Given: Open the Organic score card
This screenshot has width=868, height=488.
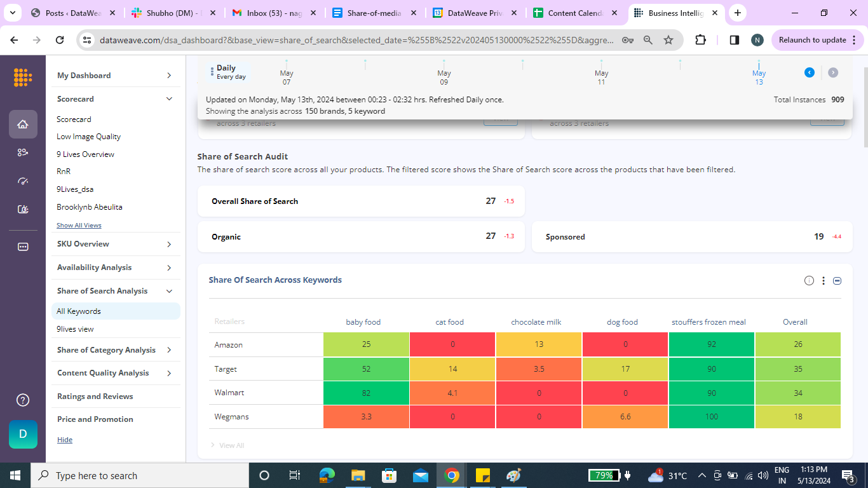Looking at the screenshot, I should (361, 236).
